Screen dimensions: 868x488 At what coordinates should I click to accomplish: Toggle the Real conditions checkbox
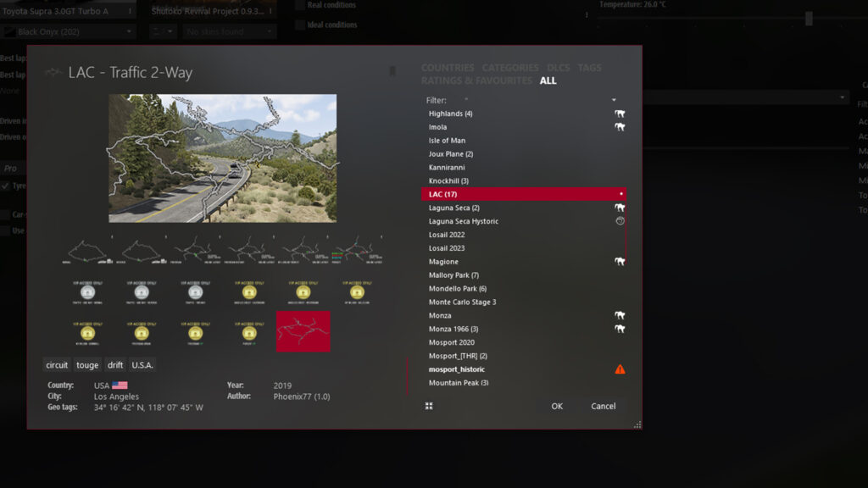click(300, 5)
